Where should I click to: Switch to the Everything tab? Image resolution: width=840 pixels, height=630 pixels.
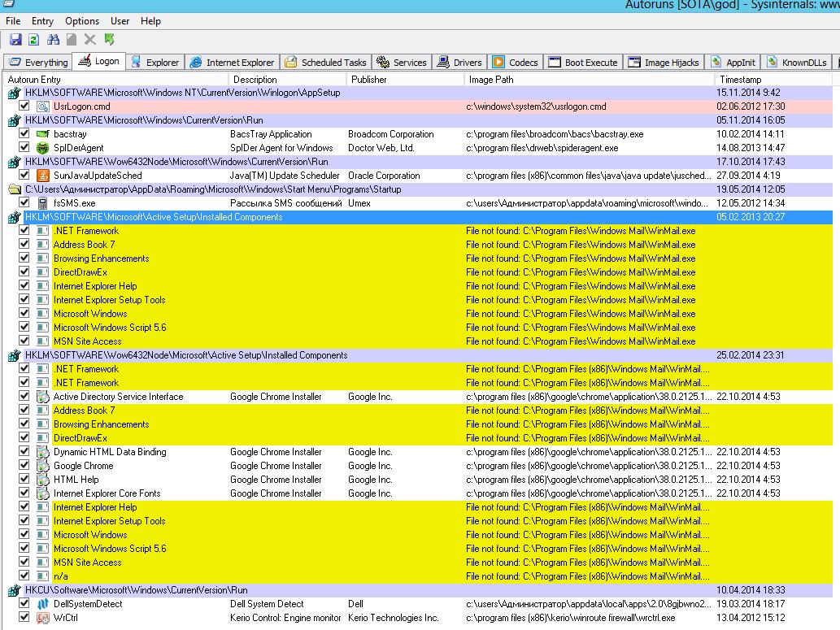(x=38, y=62)
